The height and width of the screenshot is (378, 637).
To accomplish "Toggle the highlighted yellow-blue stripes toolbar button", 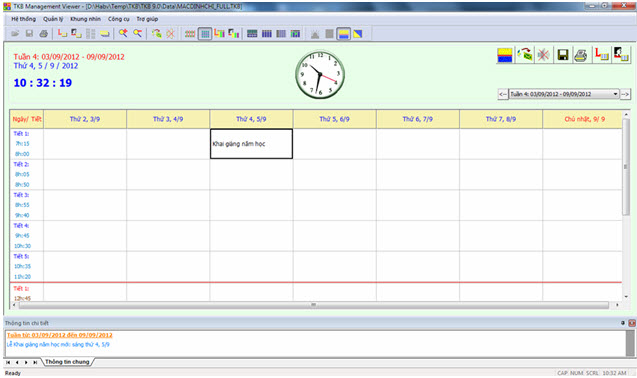I will click(344, 34).
